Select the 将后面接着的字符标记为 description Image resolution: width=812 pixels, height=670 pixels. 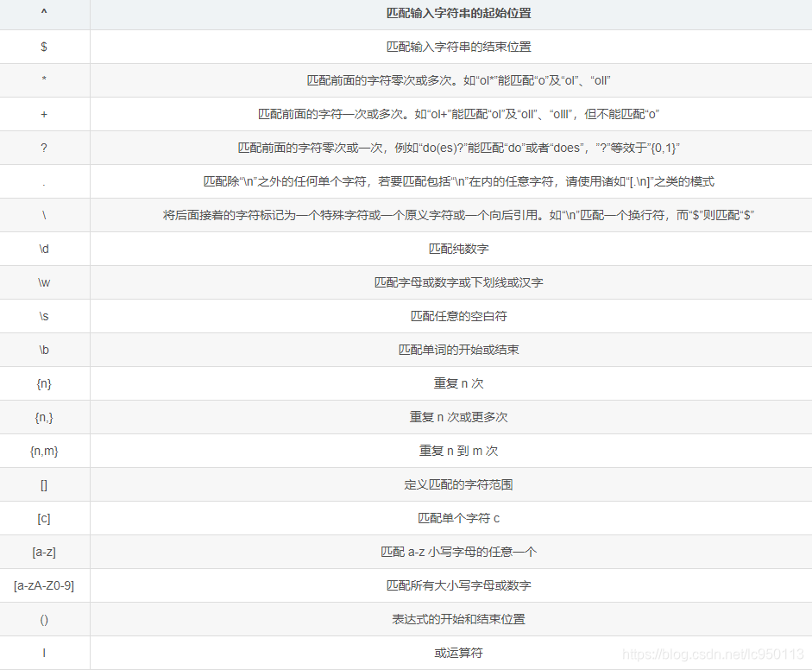point(459,216)
